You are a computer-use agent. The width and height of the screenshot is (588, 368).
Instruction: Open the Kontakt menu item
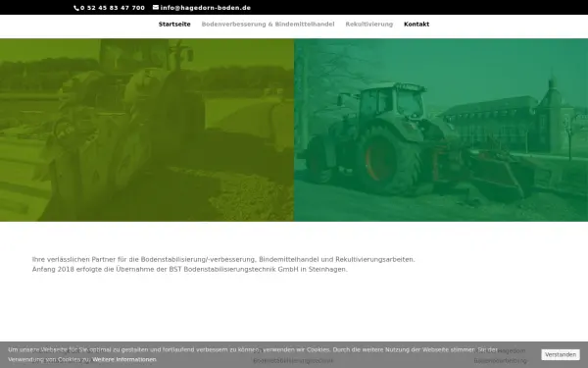click(416, 25)
